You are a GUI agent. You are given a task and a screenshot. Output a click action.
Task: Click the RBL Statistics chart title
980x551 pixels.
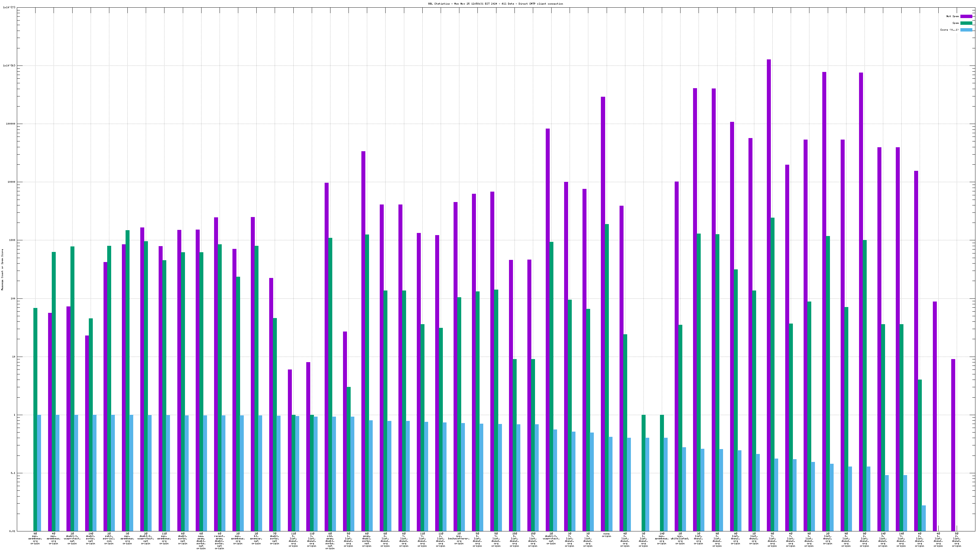click(x=495, y=4)
